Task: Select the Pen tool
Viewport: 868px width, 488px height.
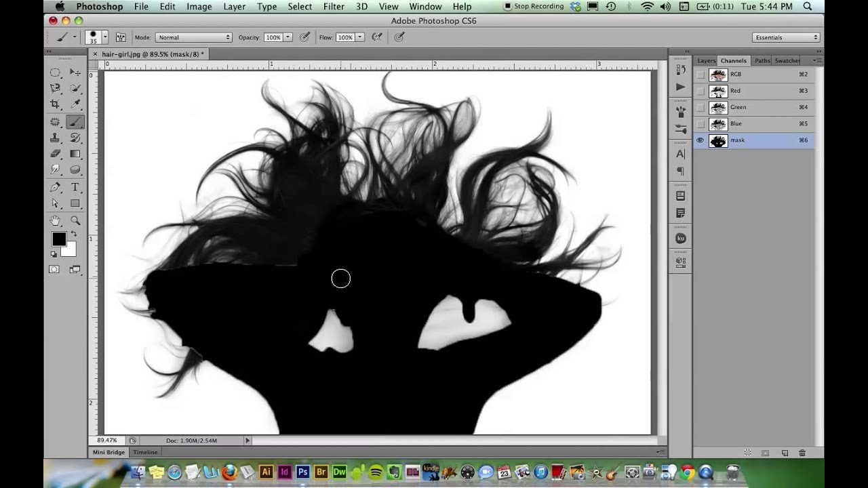Action: click(56, 188)
